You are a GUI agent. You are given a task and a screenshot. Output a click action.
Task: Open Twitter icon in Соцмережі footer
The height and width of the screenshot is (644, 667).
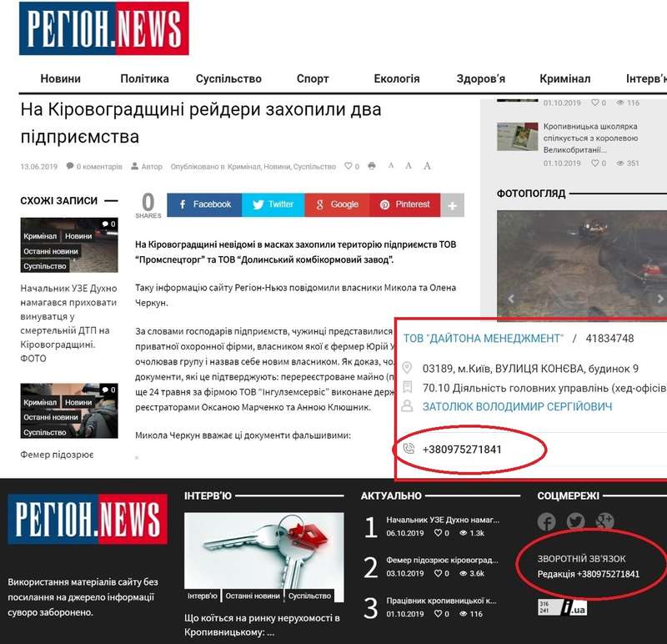575,521
